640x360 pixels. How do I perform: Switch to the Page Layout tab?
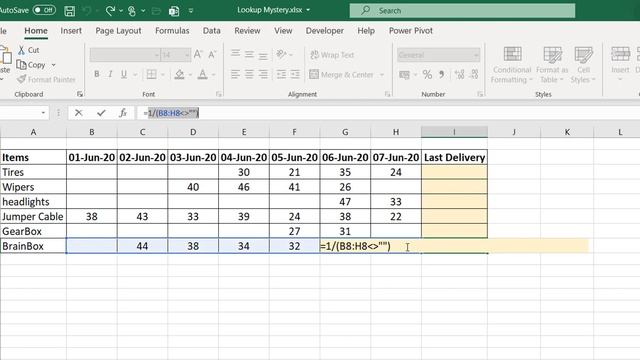(118, 31)
